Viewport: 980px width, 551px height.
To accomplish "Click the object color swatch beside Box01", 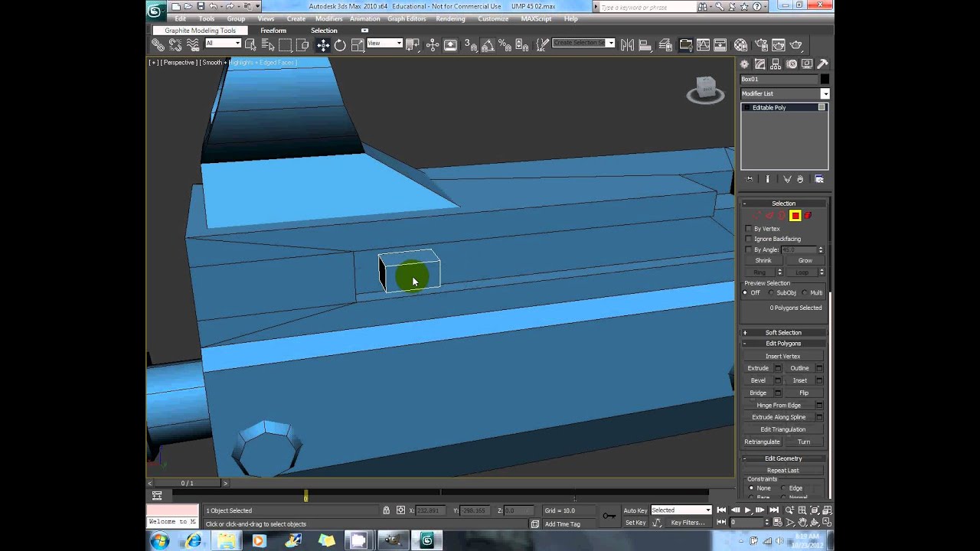I will coord(825,80).
